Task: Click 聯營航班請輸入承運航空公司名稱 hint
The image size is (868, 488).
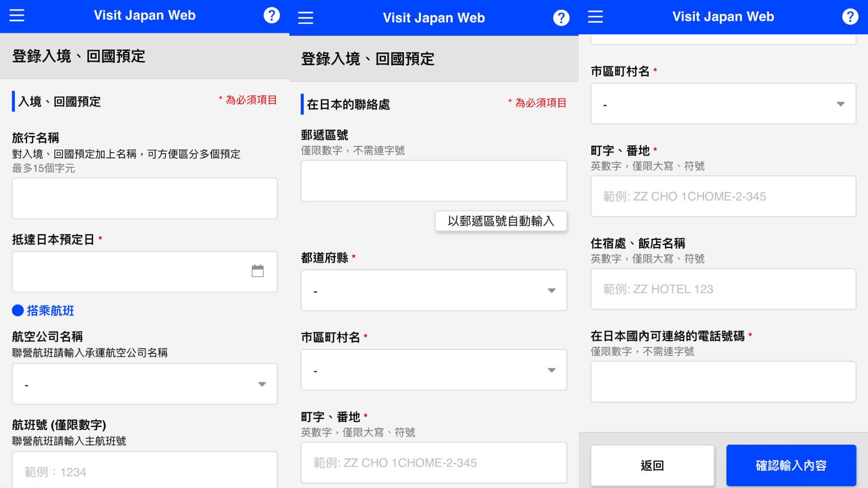Action: 90,352
